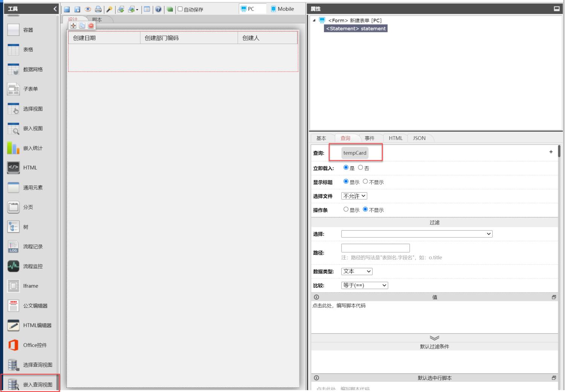The image size is (565, 392).
Task: Open the 选择文件 dropdown
Action: coord(354,196)
